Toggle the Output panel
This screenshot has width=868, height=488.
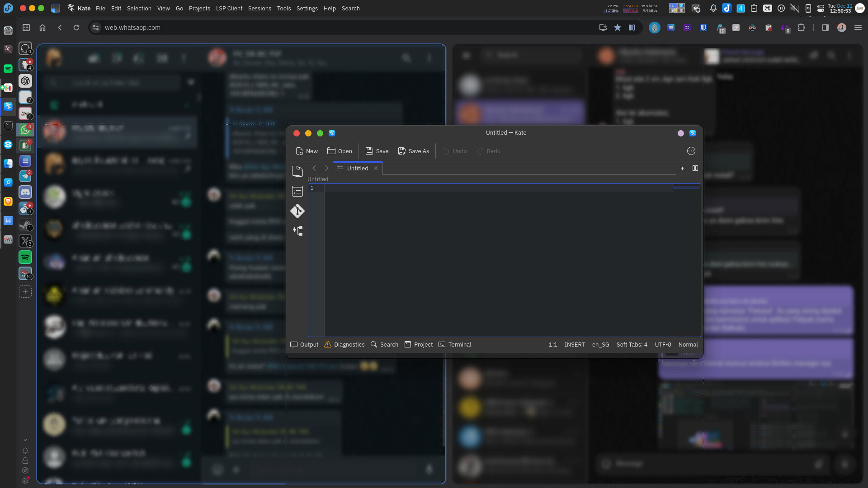(304, 344)
